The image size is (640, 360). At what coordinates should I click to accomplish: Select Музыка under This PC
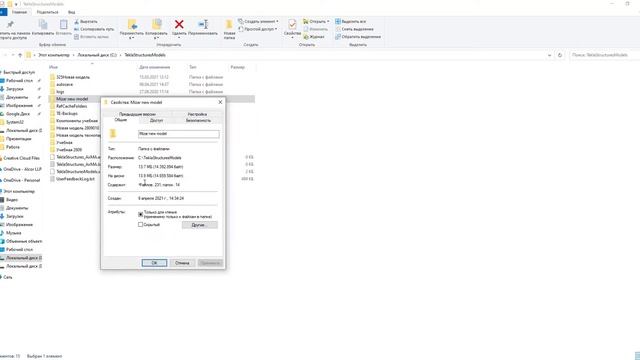coord(13,233)
